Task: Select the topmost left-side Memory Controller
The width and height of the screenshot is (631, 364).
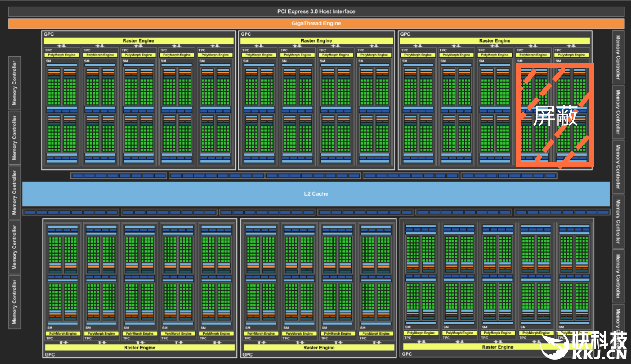Action: 14,83
